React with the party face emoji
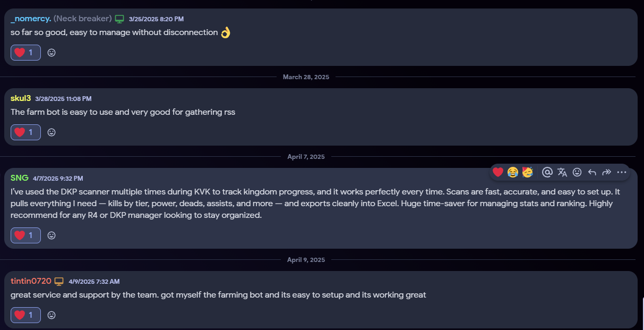Viewport: 644px width, 330px height. (x=527, y=172)
